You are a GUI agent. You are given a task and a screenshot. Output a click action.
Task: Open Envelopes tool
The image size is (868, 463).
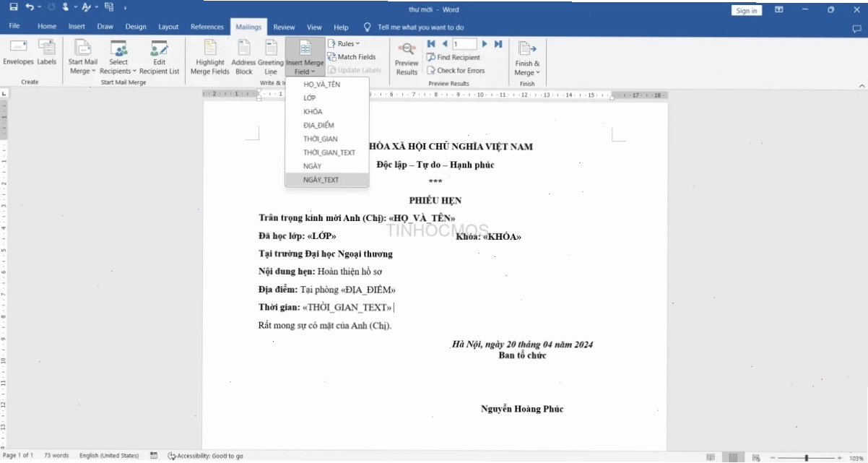18,53
